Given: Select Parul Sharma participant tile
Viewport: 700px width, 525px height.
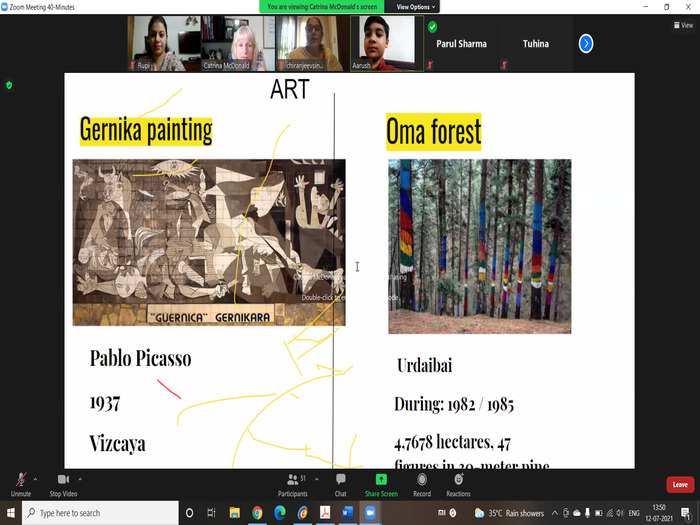Looking at the screenshot, I should 461,43.
